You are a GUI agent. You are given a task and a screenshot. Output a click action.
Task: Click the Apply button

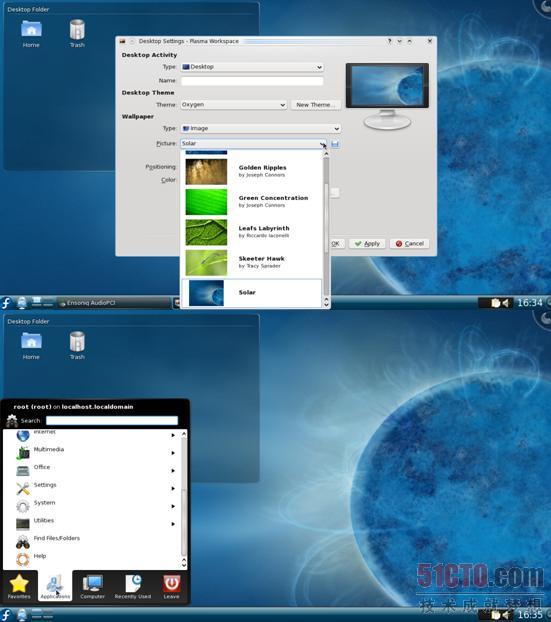coord(367,244)
